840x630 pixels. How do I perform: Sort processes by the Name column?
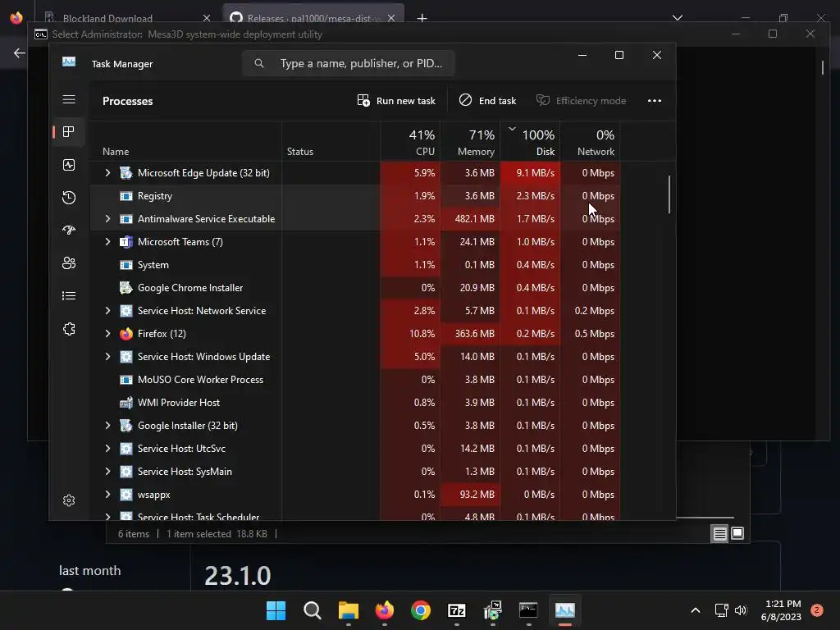pos(185,141)
